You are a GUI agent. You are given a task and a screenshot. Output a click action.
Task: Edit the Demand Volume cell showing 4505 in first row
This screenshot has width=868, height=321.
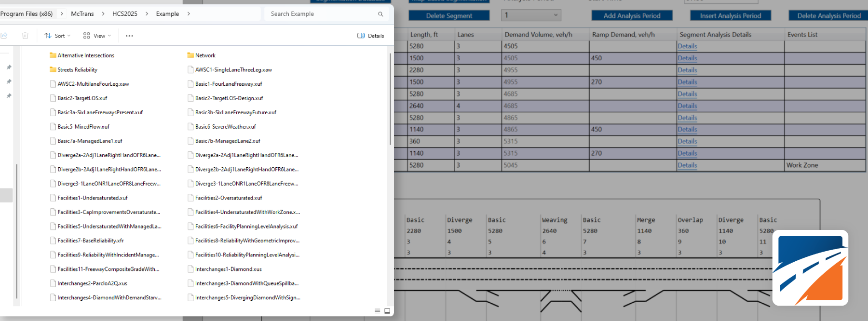[x=545, y=46]
